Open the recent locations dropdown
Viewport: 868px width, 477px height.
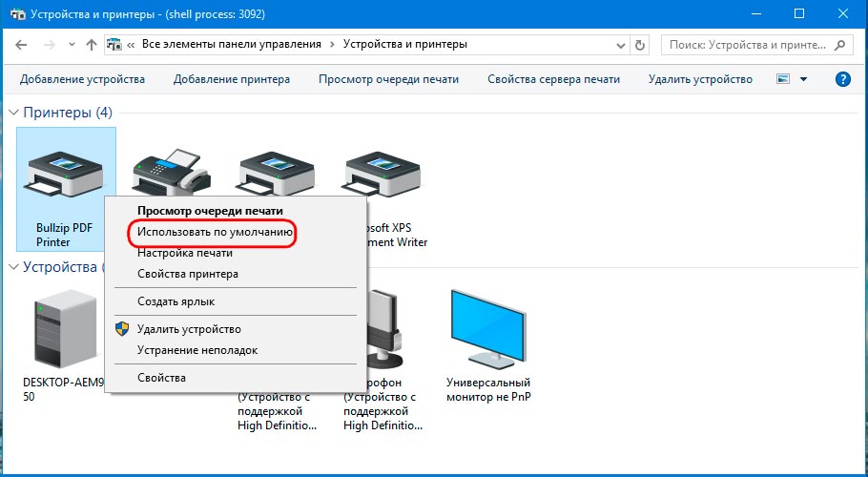coord(72,45)
